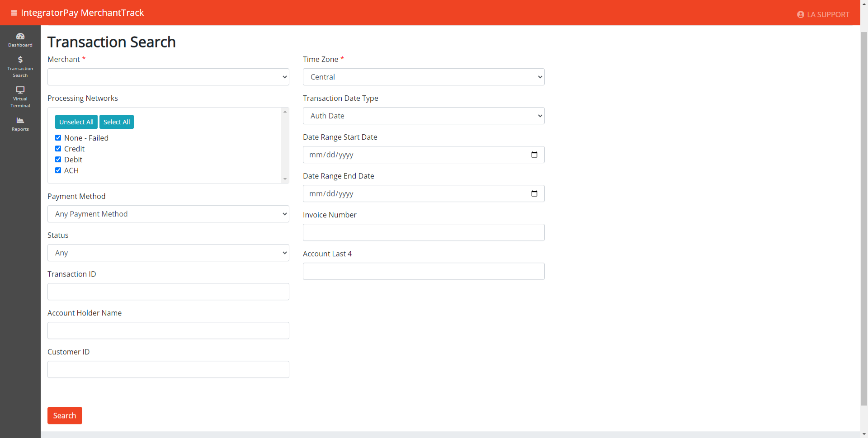Viewport: 868px width, 438px height.
Task: Open the Transaction Date Type dropdown
Action: (x=423, y=116)
